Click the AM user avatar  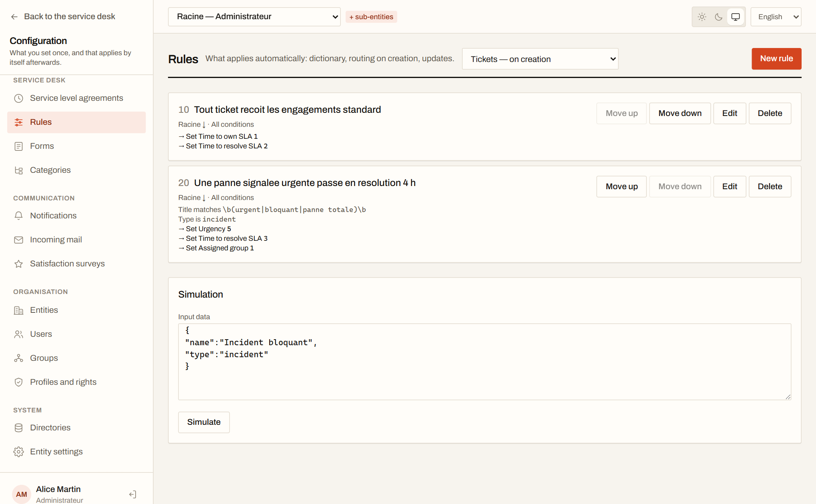tap(22, 494)
